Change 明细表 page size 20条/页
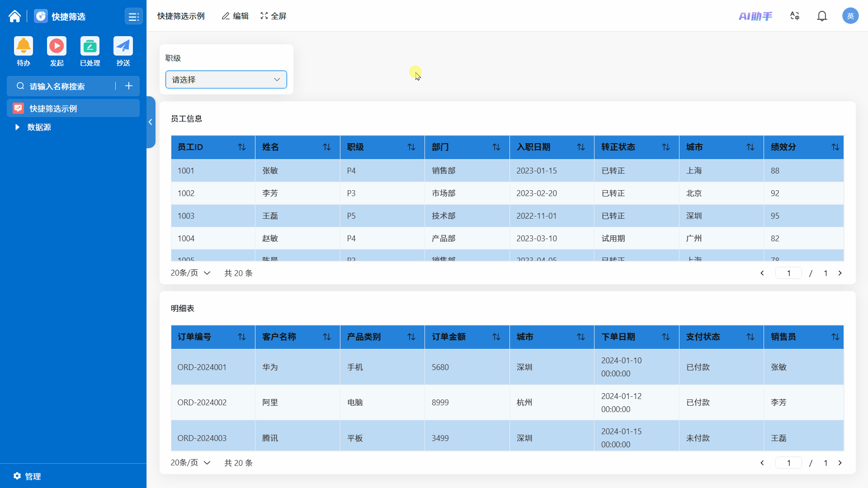Screen dimensions: 868x488 (x=190, y=463)
